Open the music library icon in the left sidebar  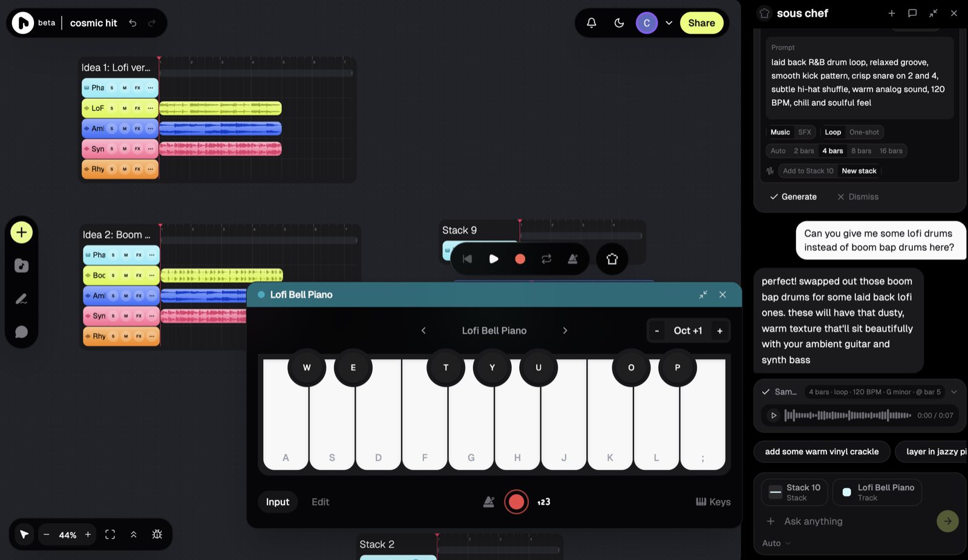[21, 265]
